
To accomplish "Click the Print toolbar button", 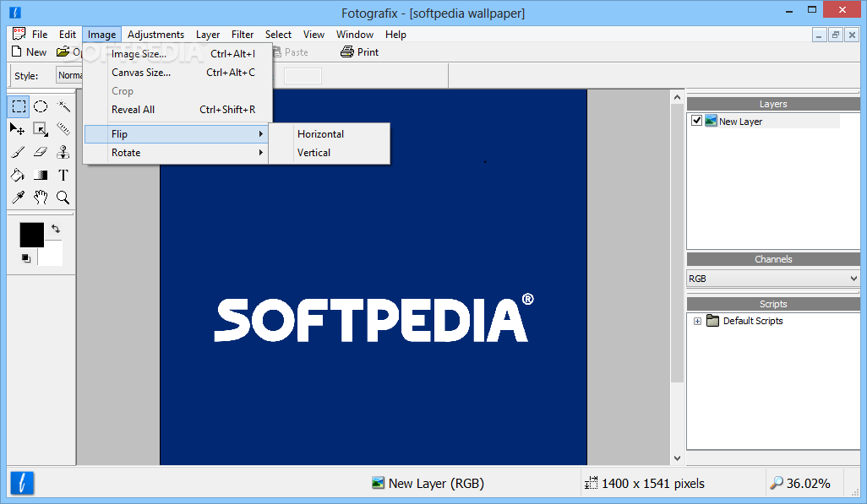I will 360,52.
